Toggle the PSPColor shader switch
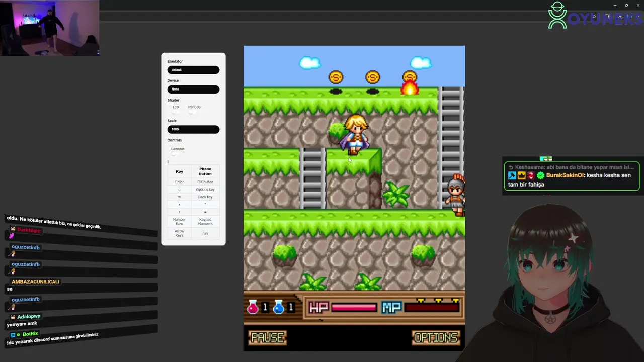The width and height of the screenshot is (644, 362). (191, 112)
